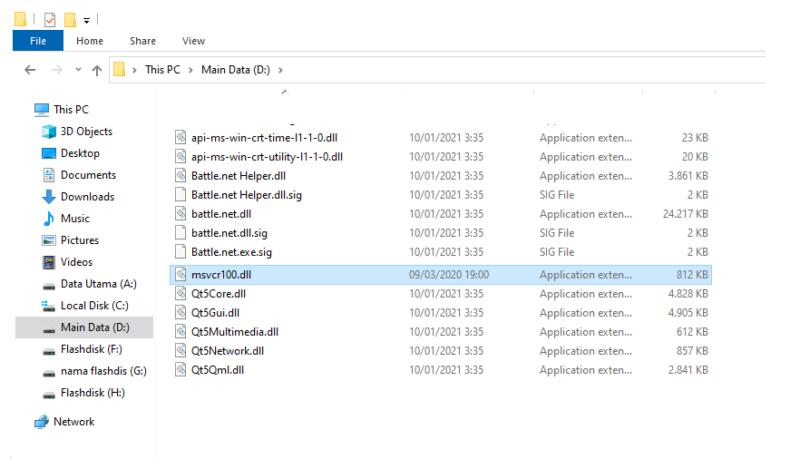Image resolution: width=800 pixels, height=459 pixels.
Task: Click the sort arrow above the Name column
Action: click(285, 92)
